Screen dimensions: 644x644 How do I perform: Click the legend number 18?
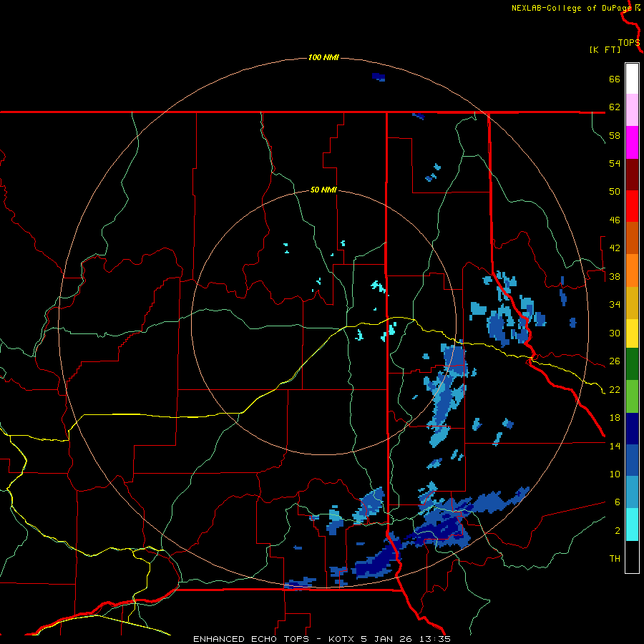pyautogui.click(x=615, y=418)
